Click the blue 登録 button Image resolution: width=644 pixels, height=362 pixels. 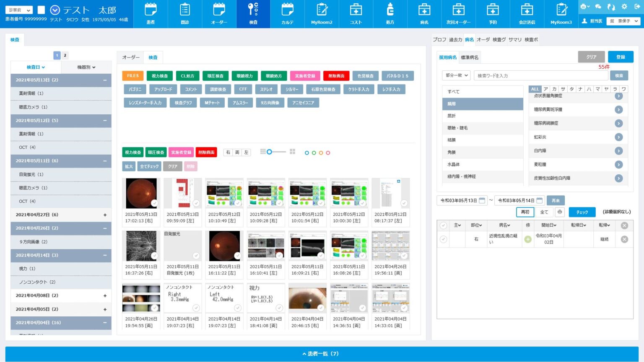621,57
